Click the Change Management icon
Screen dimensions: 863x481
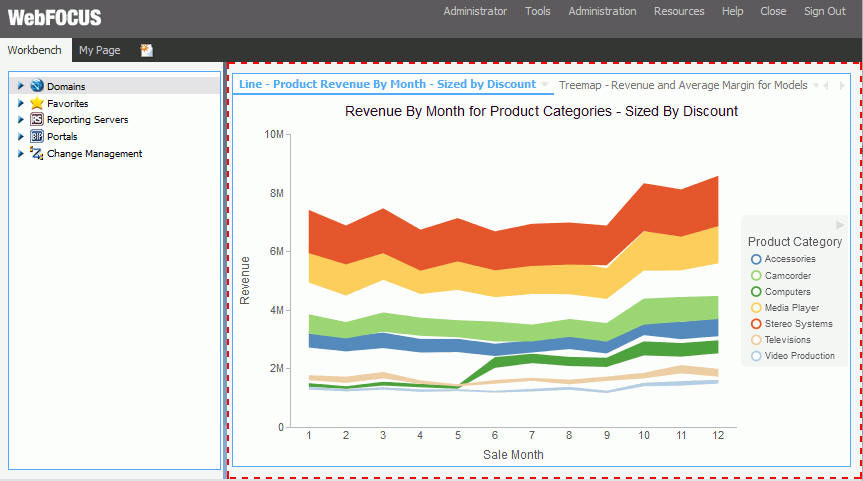(37, 154)
